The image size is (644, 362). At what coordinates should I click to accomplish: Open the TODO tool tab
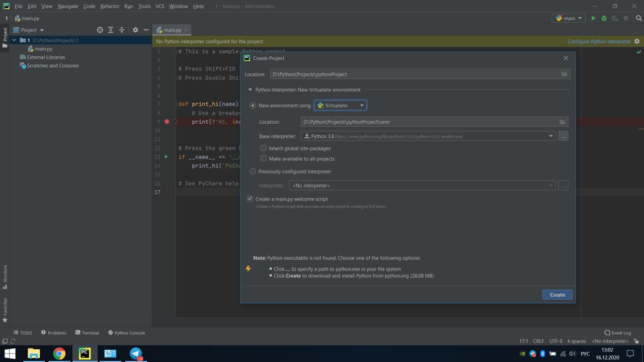tap(23, 333)
